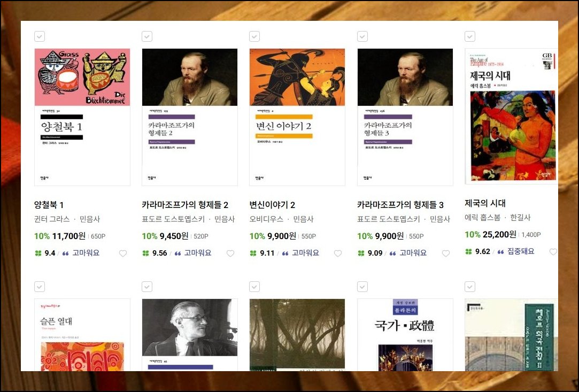Click 고마워요 tag under 카라마조프가의 형제들 3
Image resolution: width=579 pixels, height=392 pixels.
(413, 253)
